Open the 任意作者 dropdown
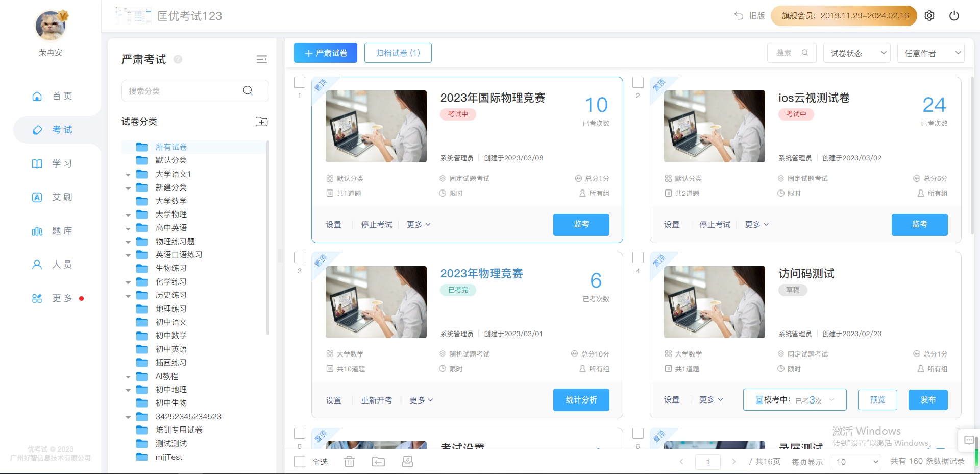 (930, 53)
